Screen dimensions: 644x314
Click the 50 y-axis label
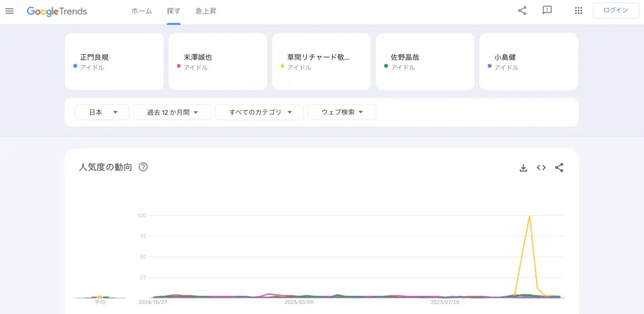[x=143, y=257]
